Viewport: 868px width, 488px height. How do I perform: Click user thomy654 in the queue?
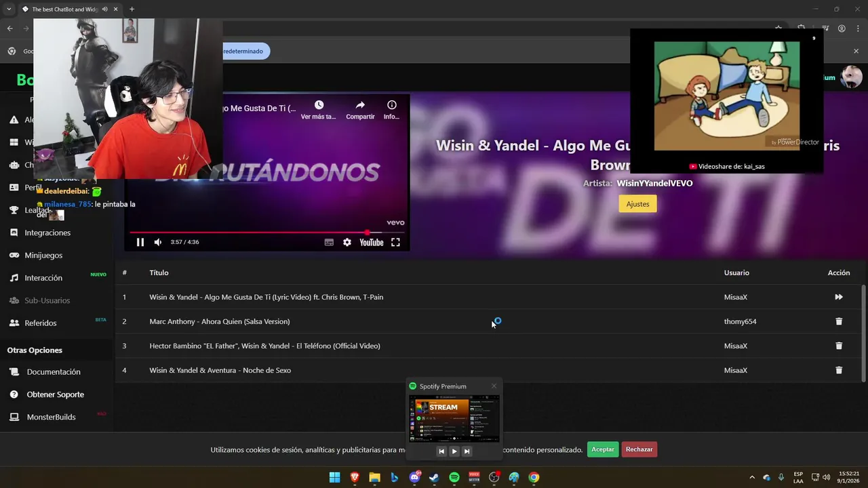740,321
